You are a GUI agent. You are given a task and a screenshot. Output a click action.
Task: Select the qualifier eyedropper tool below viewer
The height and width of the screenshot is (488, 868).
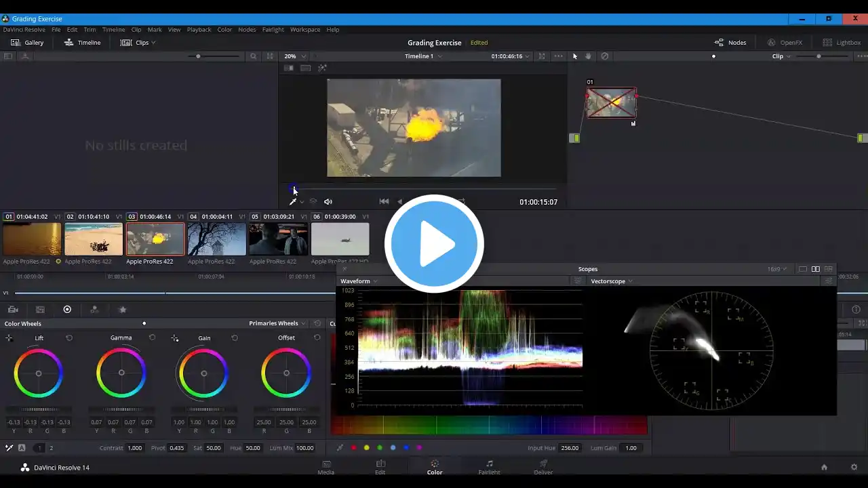(293, 201)
